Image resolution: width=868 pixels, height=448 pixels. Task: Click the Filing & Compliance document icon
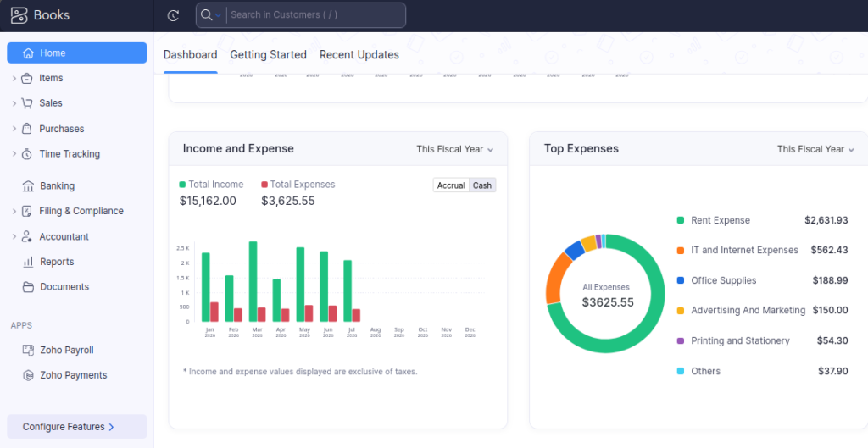(26, 211)
